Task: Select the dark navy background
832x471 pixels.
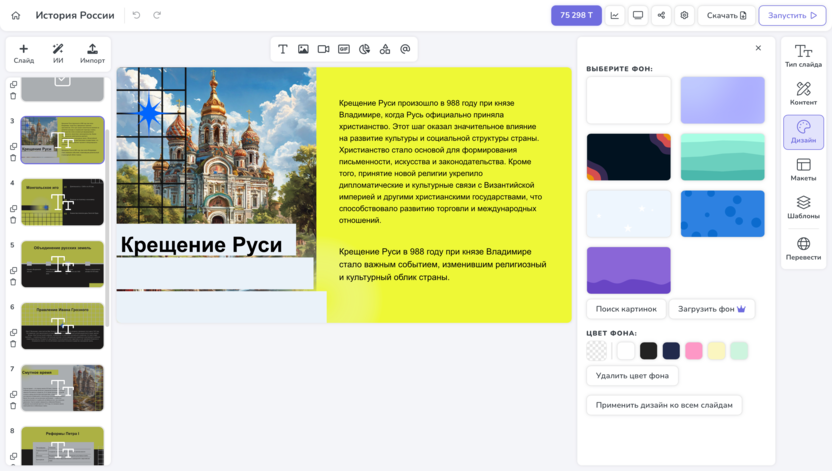Action: coord(629,157)
